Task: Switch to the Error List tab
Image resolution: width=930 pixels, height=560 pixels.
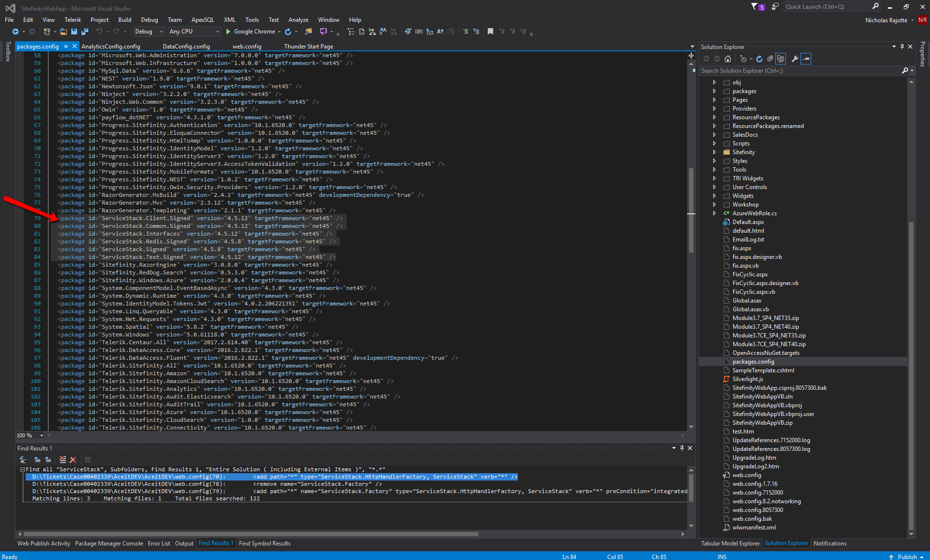Action: (x=159, y=544)
